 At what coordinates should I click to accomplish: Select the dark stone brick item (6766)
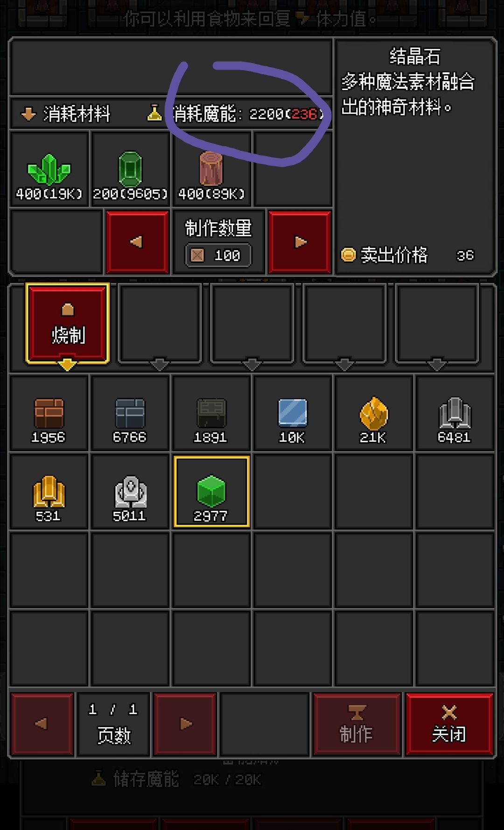point(130,412)
